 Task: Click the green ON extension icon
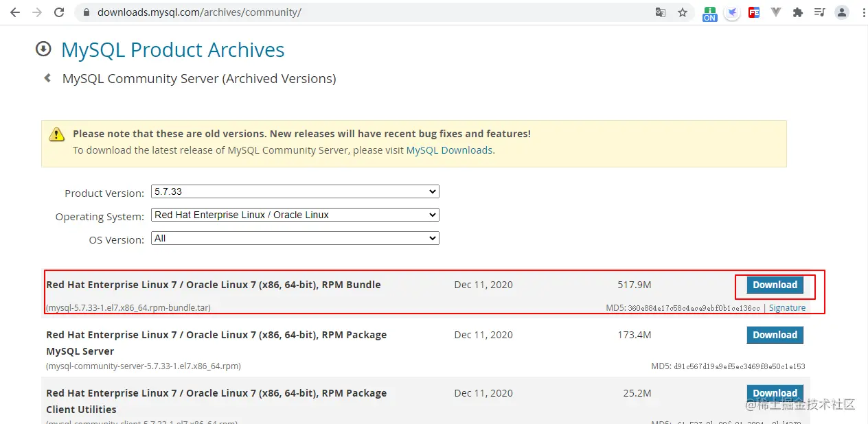pyautogui.click(x=710, y=14)
